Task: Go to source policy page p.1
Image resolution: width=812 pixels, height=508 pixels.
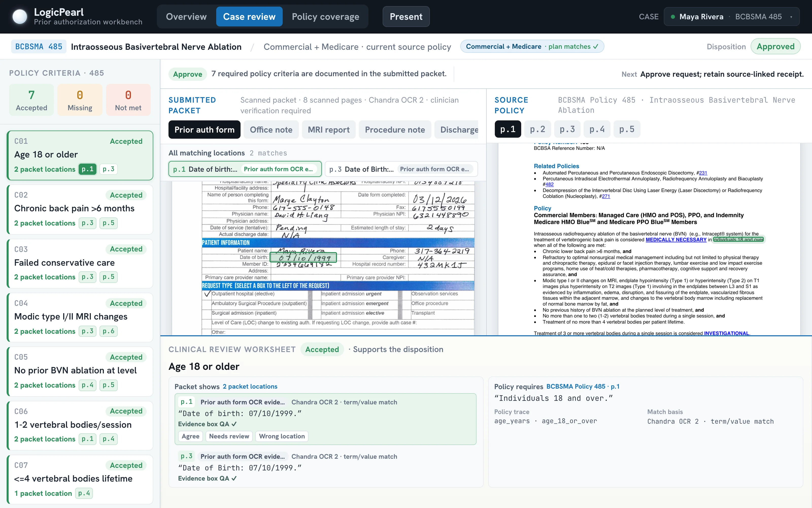Action: (508, 129)
